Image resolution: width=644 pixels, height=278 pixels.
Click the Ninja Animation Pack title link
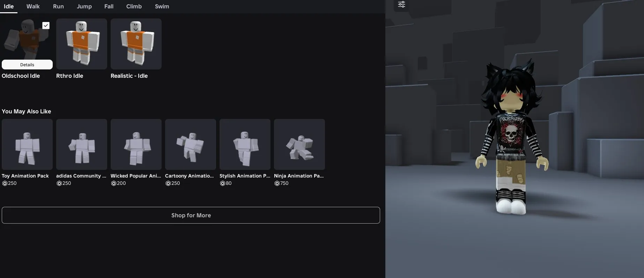[x=298, y=176]
